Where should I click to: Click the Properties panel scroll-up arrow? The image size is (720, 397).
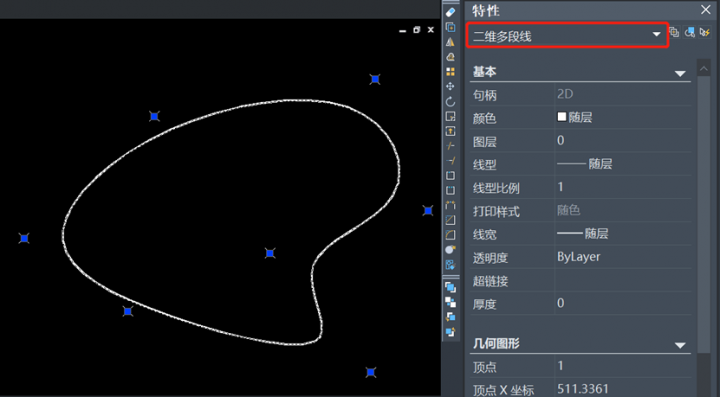click(703, 69)
